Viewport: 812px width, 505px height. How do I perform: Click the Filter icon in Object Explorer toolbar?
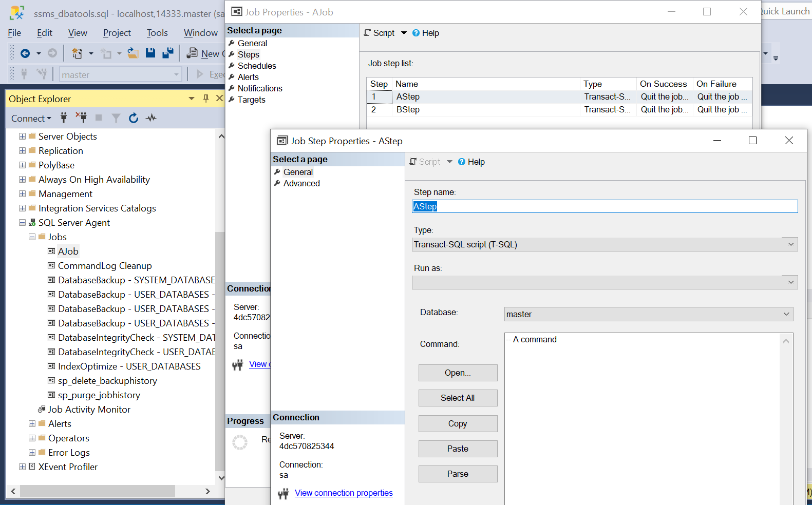click(x=116, y=118)
